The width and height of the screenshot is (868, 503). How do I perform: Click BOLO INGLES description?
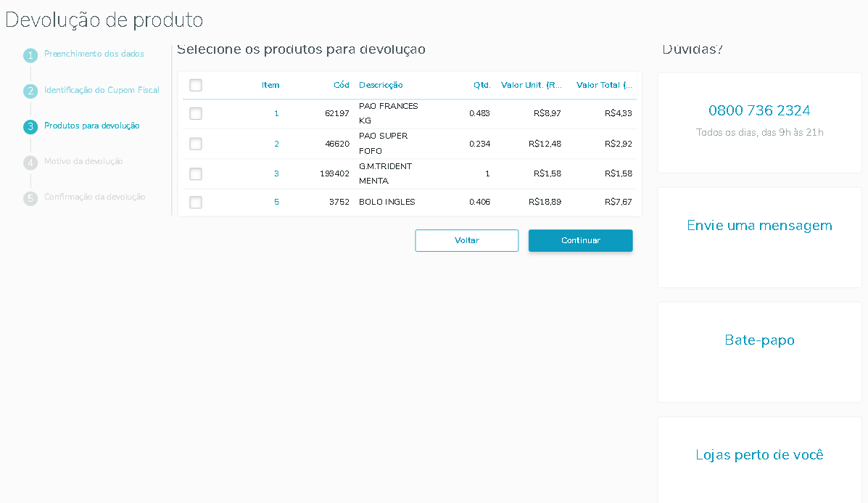[387, 203]
